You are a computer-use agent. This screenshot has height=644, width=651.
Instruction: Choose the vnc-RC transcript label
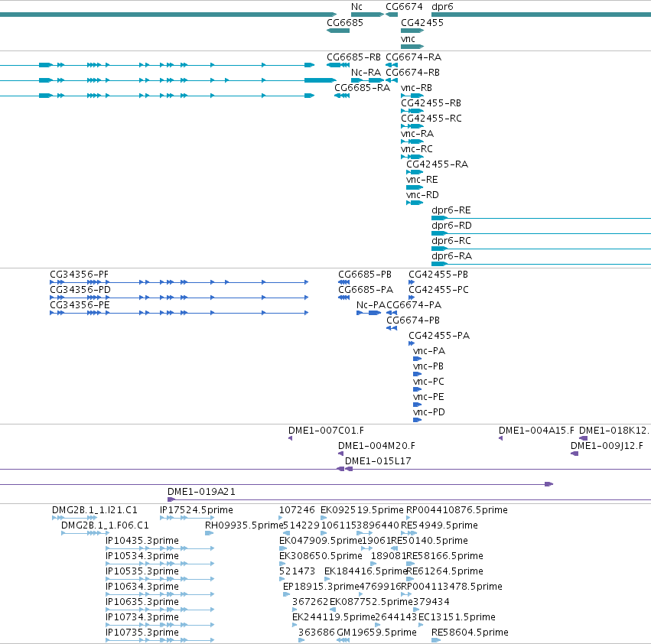point(416,148)
